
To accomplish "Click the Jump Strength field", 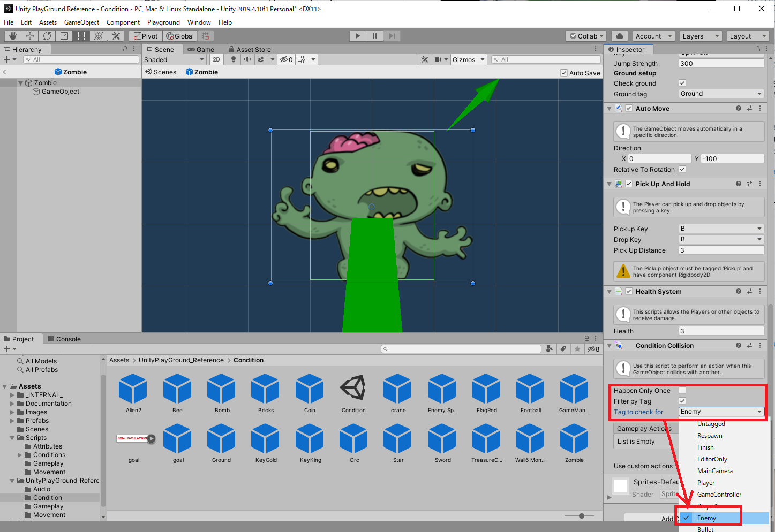I will click(721, 63).
